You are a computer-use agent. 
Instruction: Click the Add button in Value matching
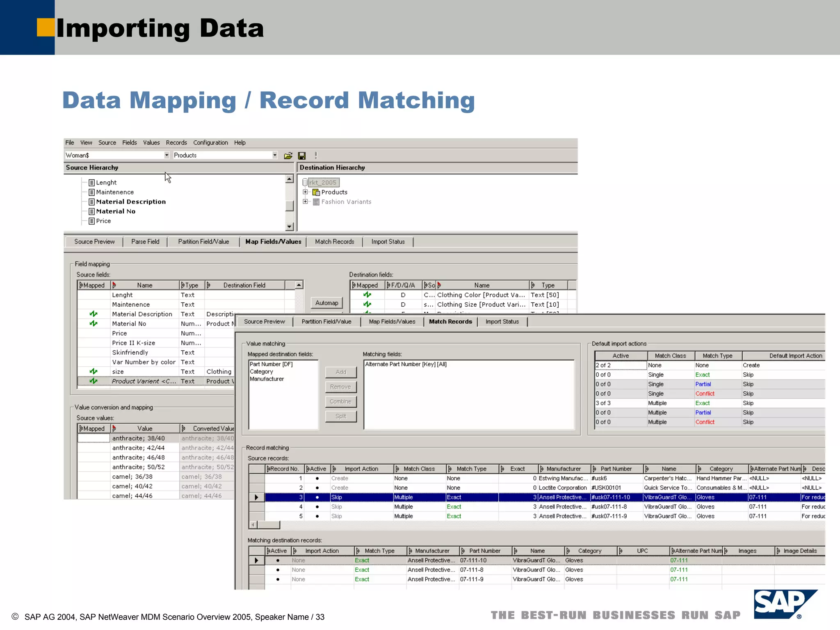point(341,372)
